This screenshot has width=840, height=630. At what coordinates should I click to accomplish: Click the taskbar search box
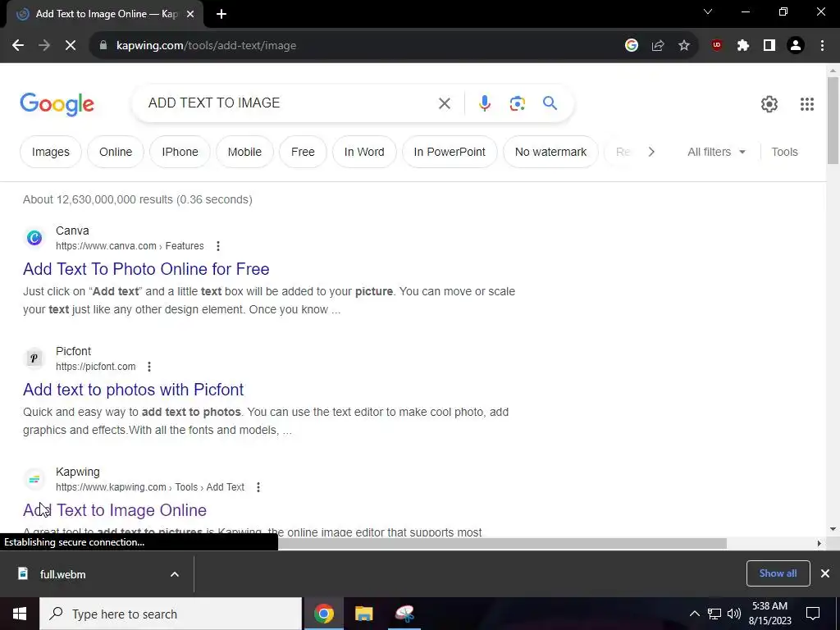coord(171,614)
